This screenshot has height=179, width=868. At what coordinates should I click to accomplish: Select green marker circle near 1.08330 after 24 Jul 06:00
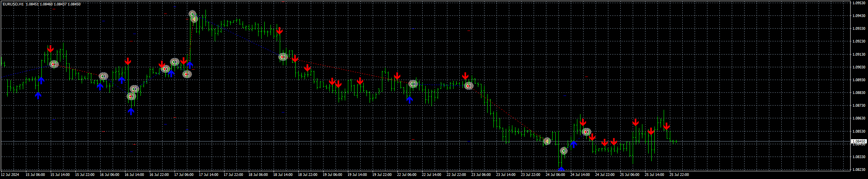click(564, 151)
